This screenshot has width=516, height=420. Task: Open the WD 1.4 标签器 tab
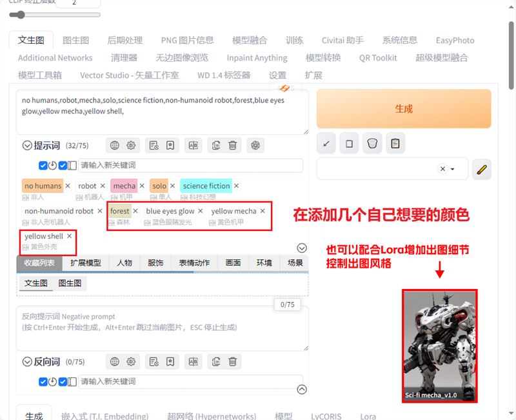[x=224, y=75]
